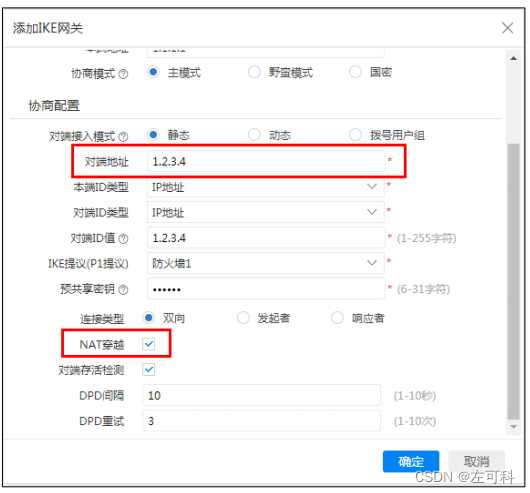This screenshot has width=530, height=493.
Task: Select 发起者 connection type
Action: click(x=243, y=318)
